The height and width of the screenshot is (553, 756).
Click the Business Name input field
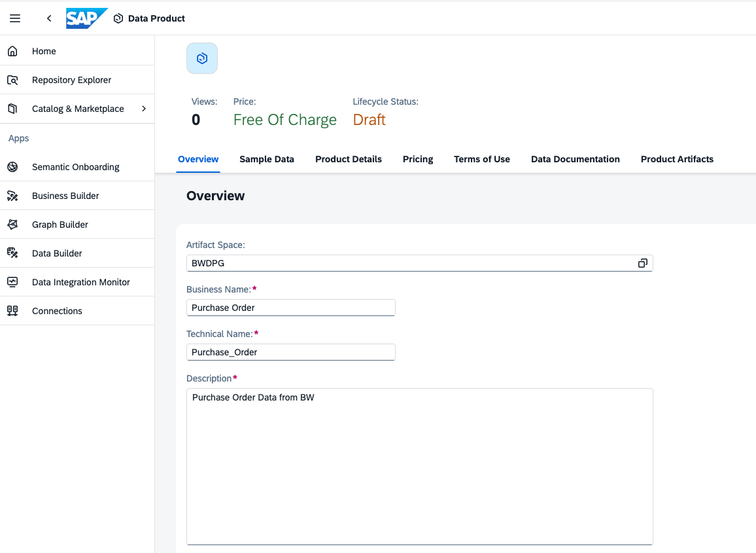point(290,308)
